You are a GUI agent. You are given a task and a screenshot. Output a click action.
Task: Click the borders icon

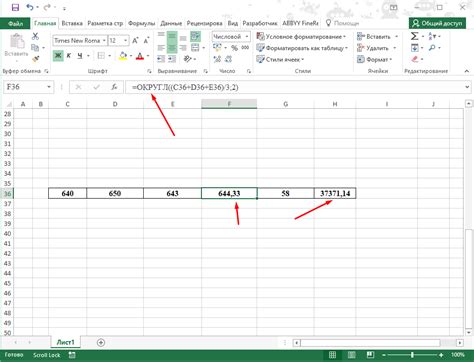101,56
